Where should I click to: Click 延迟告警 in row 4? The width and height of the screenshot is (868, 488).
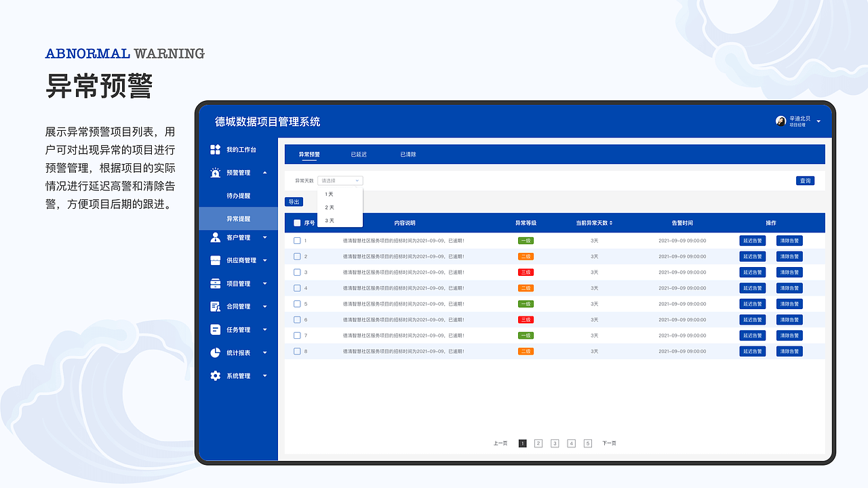[752, 288]
